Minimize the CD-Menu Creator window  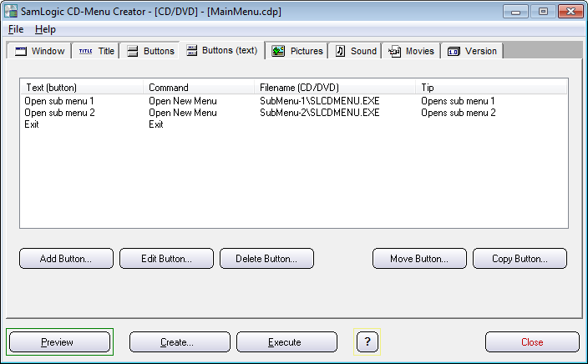(x=515, y=12)
